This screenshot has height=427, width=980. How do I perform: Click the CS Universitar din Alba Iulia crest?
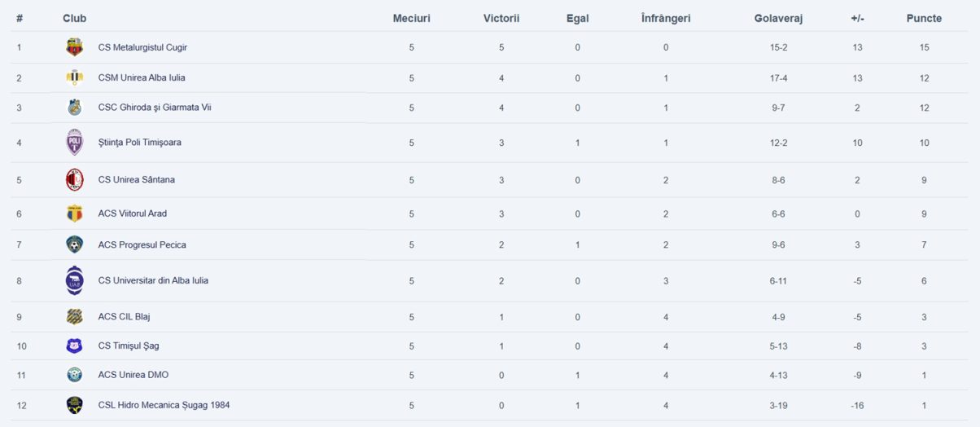point(74,280)
